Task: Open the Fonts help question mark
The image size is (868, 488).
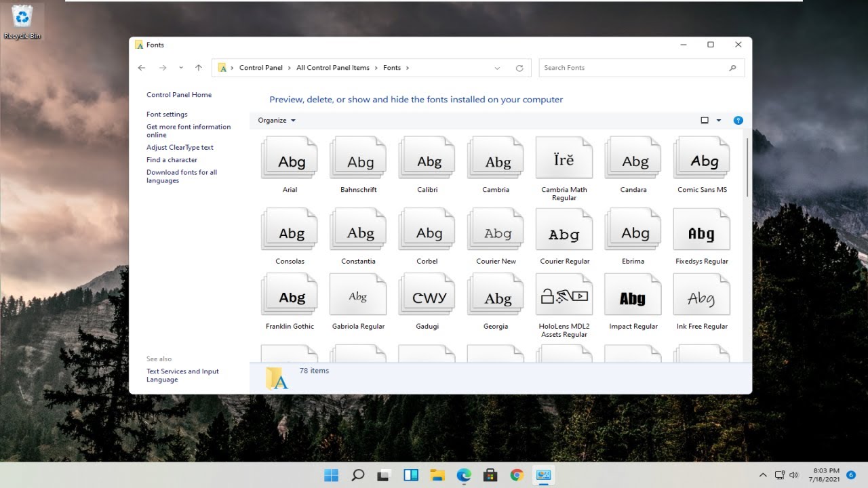Action: point(738,121)
